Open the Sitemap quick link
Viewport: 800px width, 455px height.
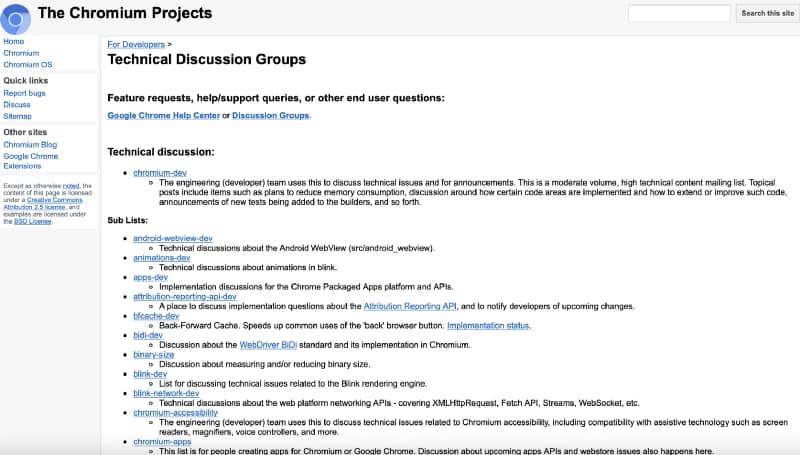(x=17, y=116)
